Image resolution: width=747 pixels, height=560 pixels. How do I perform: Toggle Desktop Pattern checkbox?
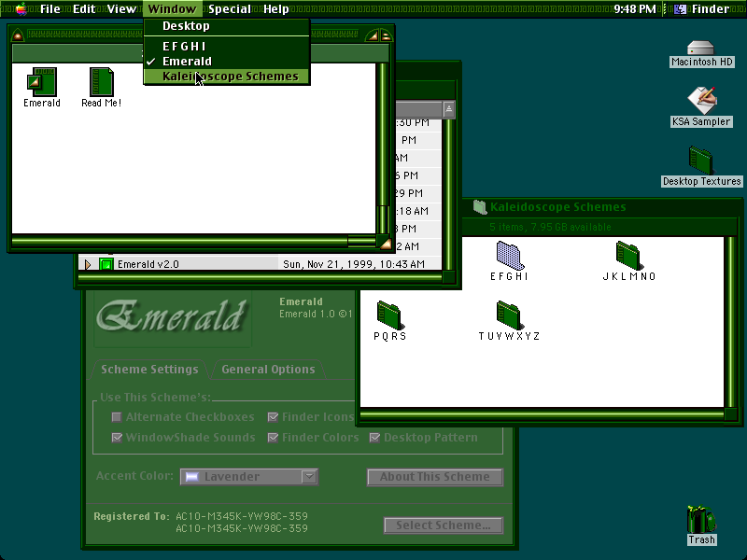(374, 438)
